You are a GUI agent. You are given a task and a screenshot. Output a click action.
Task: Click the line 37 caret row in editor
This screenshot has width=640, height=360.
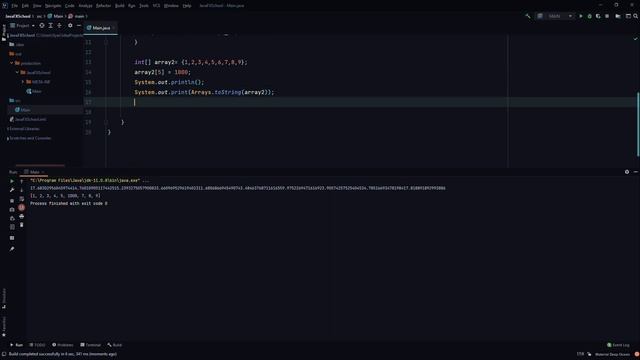pos(361,102)
